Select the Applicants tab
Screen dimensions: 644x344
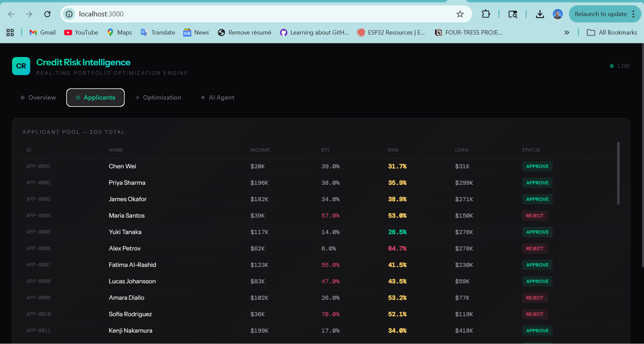pyautogui.click(x=95, y=98)
